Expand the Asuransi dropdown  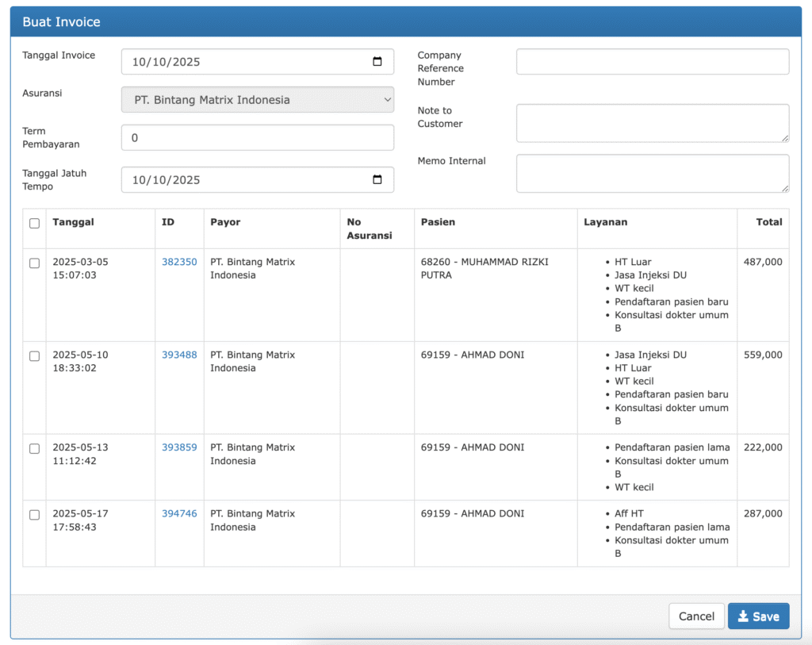(x=257, y=100)
